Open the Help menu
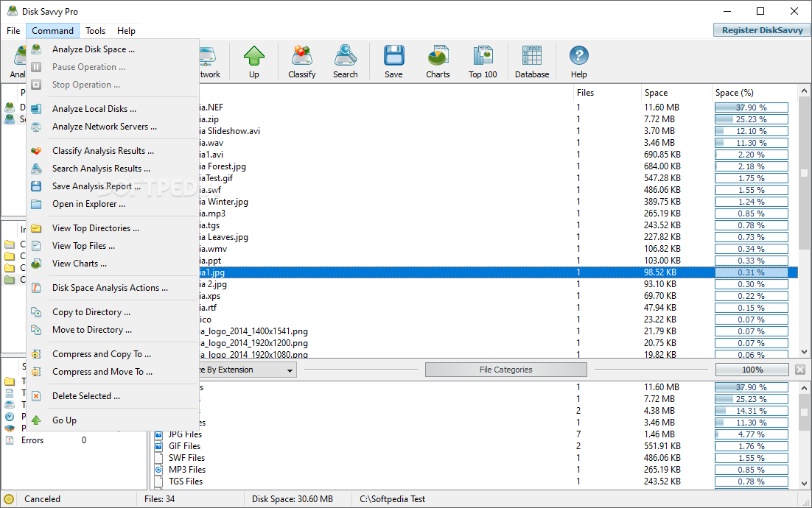The image size is (812, 508). point(126,30)
